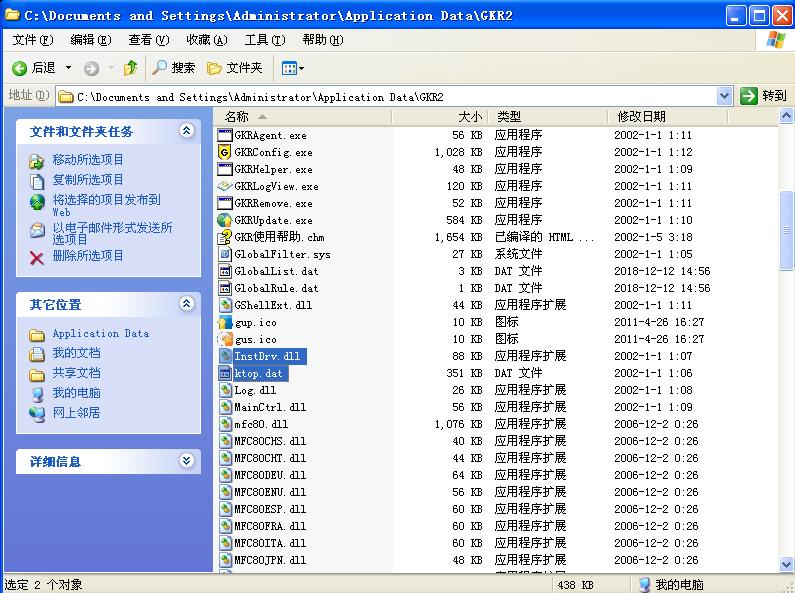Select the GKRUpdate.exe globe icon
Screen dimensions: 795x593
click(224, 220)
